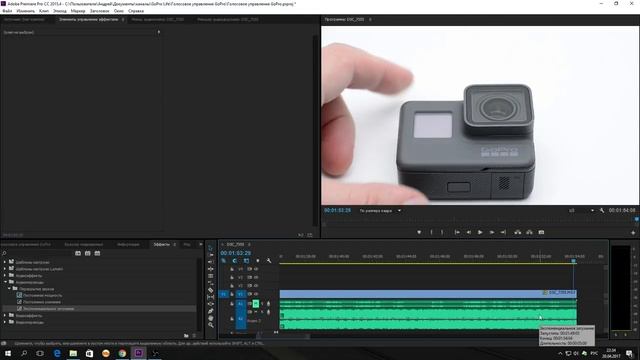Image resolution: width=640 pixels, height=360 pixels.
Task: Collapse the Crossfade subfolder
Action: [9, 289]
